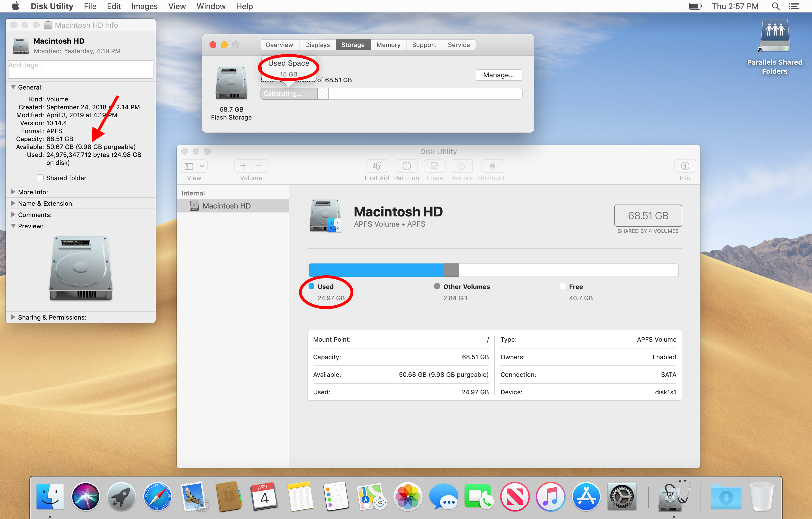Open Messages from the Dock

click(x=443, y=496)
